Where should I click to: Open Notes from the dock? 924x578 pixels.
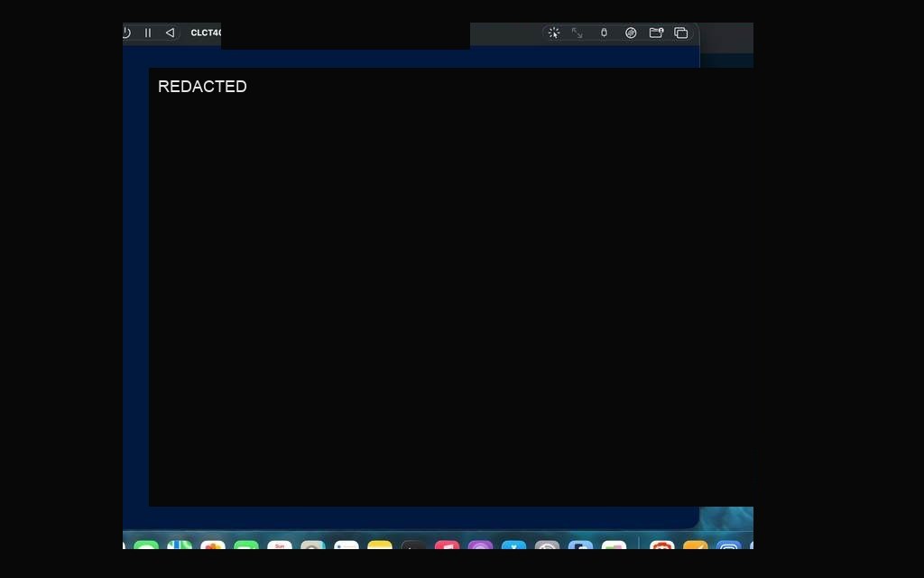[380, 545]
